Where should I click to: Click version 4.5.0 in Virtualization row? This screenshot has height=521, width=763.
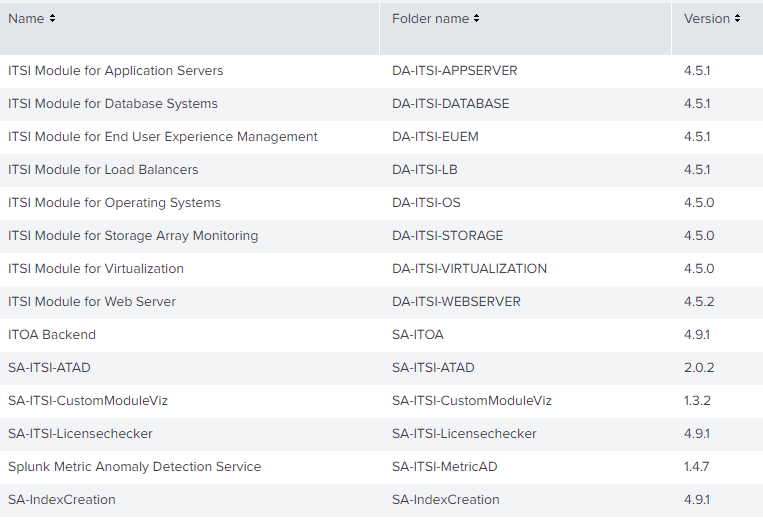699,269
